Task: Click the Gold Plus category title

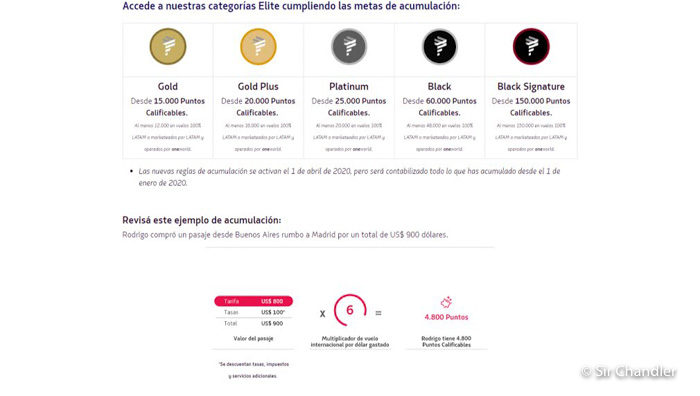Action: 258,87
